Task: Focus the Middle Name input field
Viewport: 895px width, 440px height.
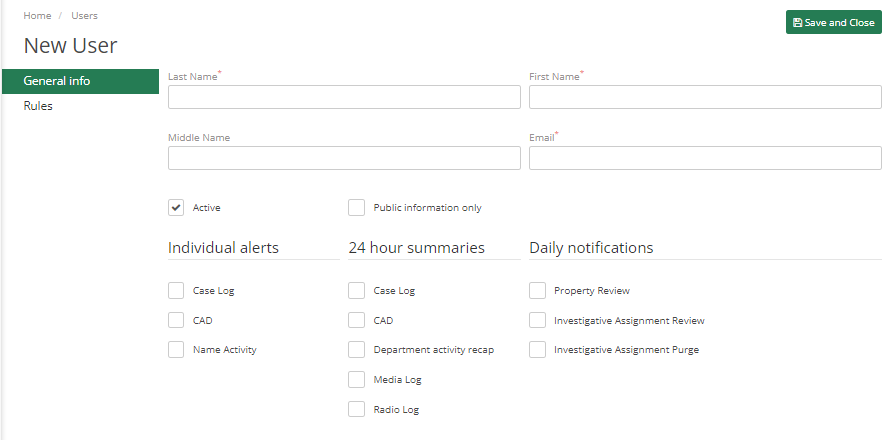Action: pyautogui.click(x=344, y=158)
